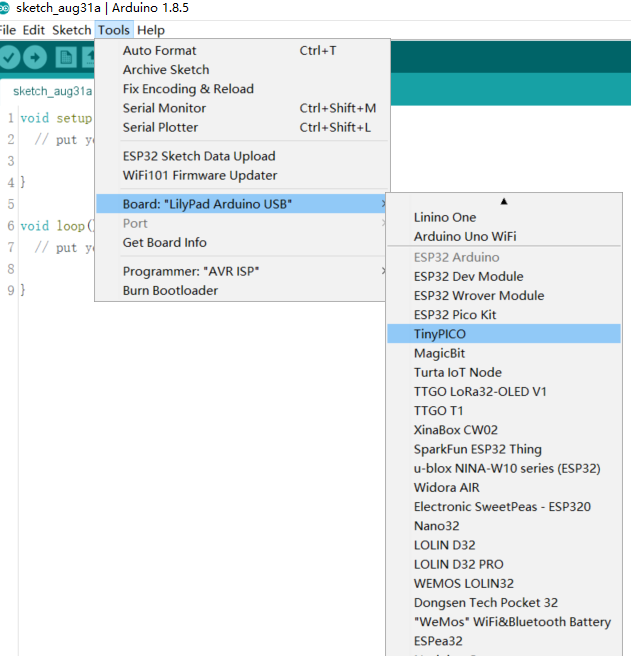Close the open Tools menu

click(x=114, y=30)
